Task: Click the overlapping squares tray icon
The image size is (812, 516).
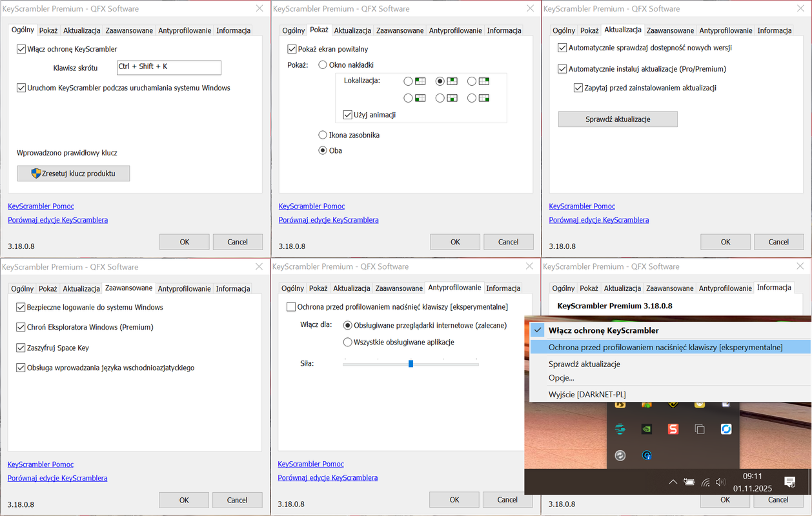Action: [699, 428]
